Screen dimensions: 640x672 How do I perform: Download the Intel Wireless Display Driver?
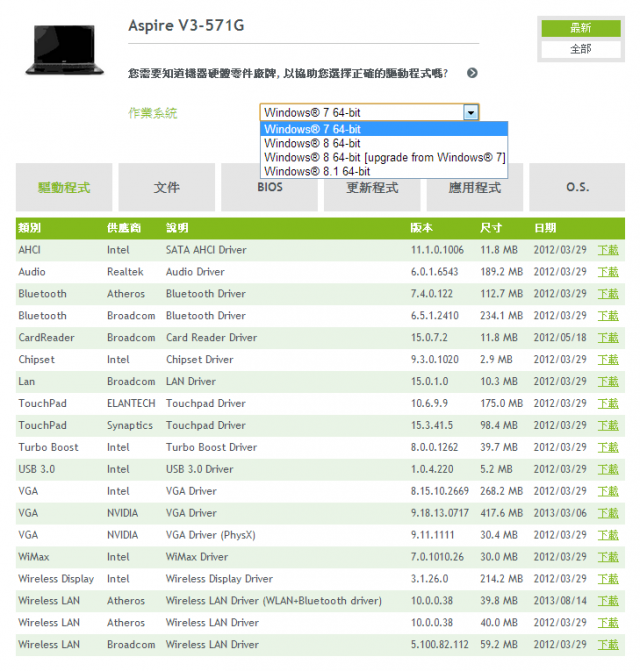click(x=608, y=579)
